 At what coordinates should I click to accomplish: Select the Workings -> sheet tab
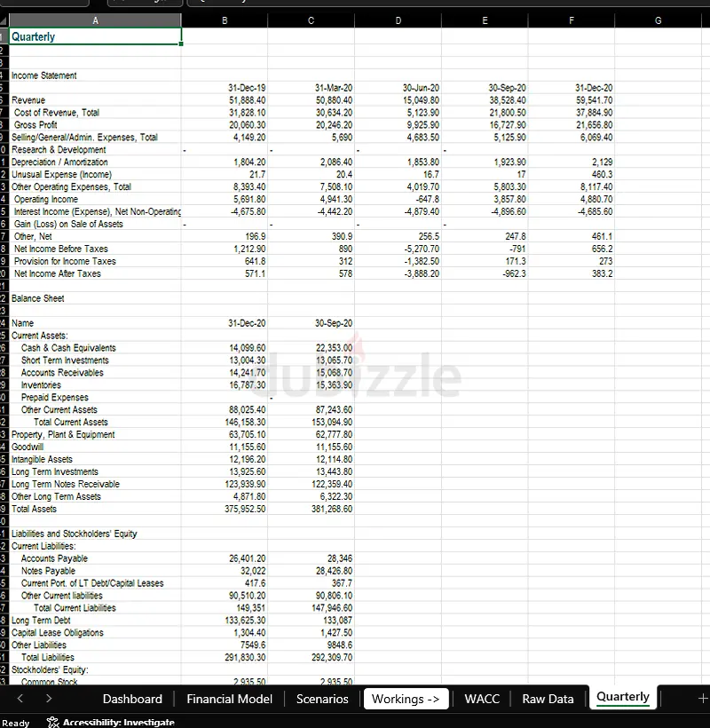(405, 699)
